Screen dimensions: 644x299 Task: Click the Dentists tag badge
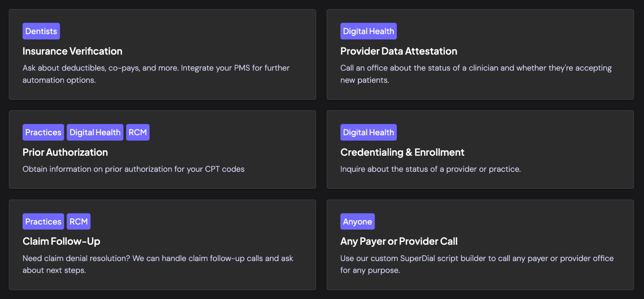41,31
